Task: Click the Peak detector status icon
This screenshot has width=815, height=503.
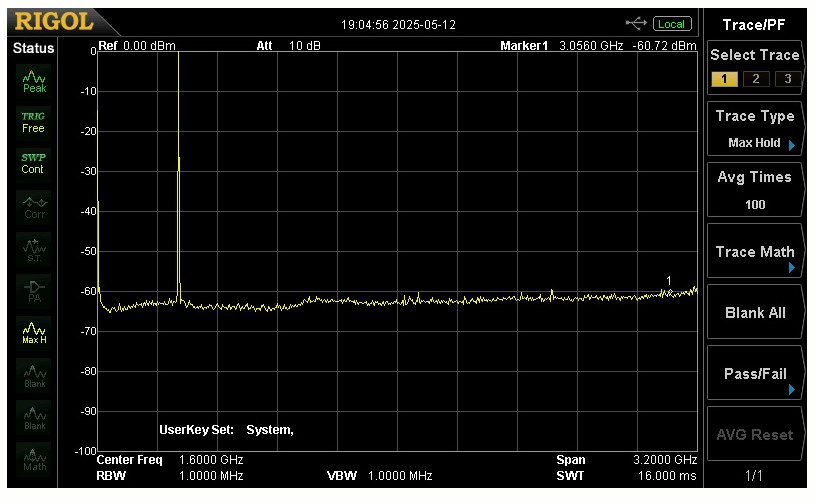Action: [x=34, y=80]
